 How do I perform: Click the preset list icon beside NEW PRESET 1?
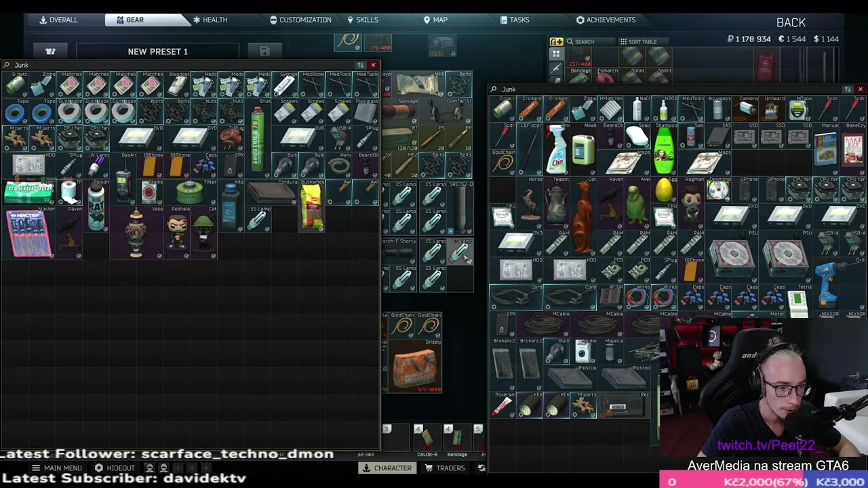coord(50,52)
